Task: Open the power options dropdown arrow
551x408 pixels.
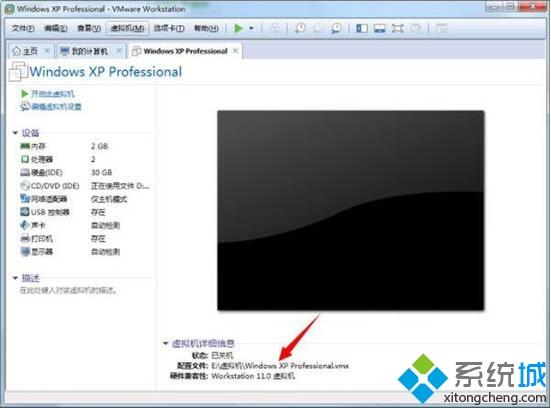Action: click(x=251, y=28)
